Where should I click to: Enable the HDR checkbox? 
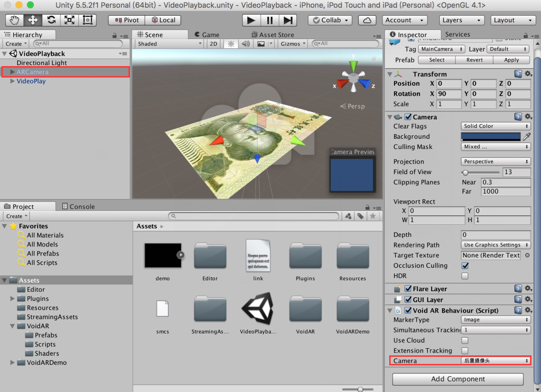click(465, 276)
